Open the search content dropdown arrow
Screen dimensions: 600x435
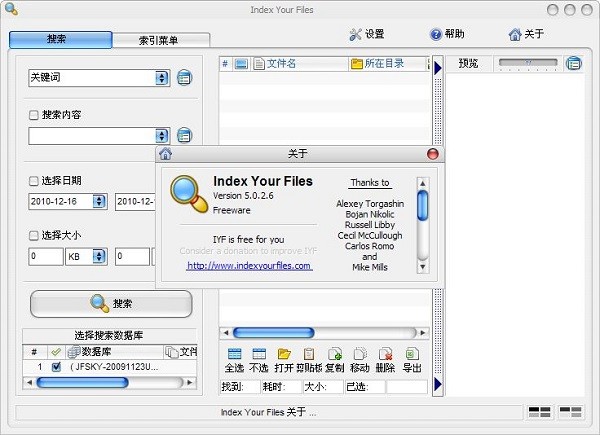coord(162,136)
